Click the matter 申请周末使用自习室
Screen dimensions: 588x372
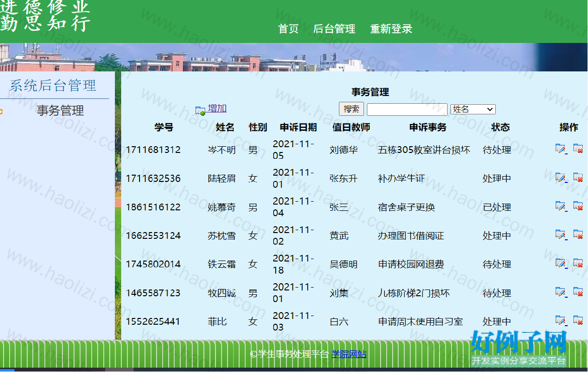click(x=420, y=322)
